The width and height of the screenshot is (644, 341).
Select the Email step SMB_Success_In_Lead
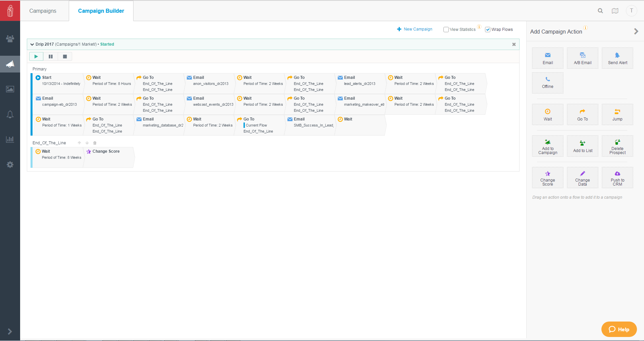pos(310,125)
